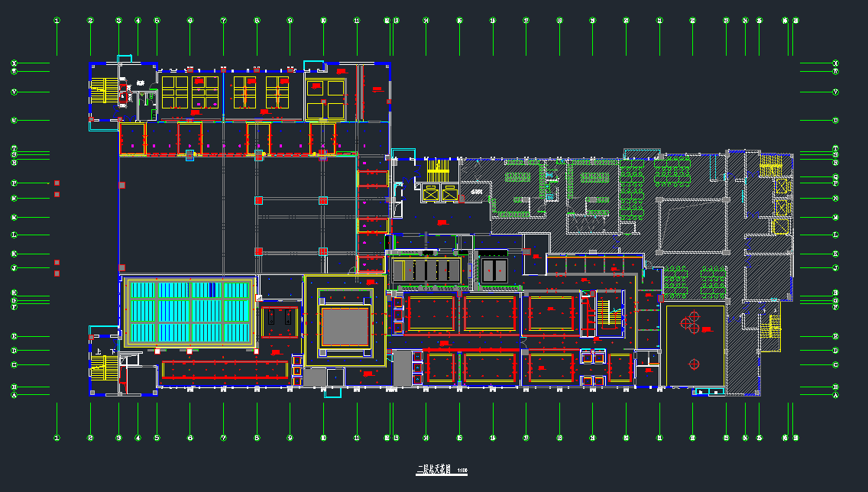Image resolution: width=868 pixels, height=492 pixels.
Task: Click the drawing title text 二层总天花图
Action: [434, 470]
